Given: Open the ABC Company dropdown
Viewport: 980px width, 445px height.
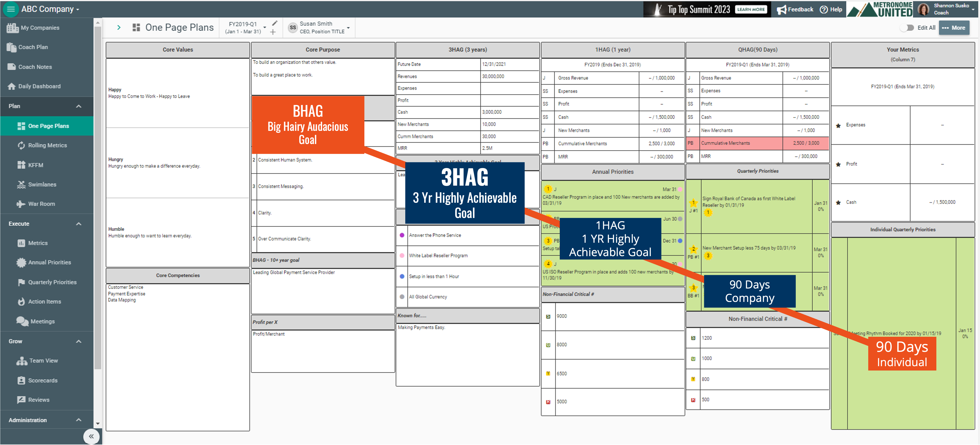Looking at the screenshot, I should [50, 9].
